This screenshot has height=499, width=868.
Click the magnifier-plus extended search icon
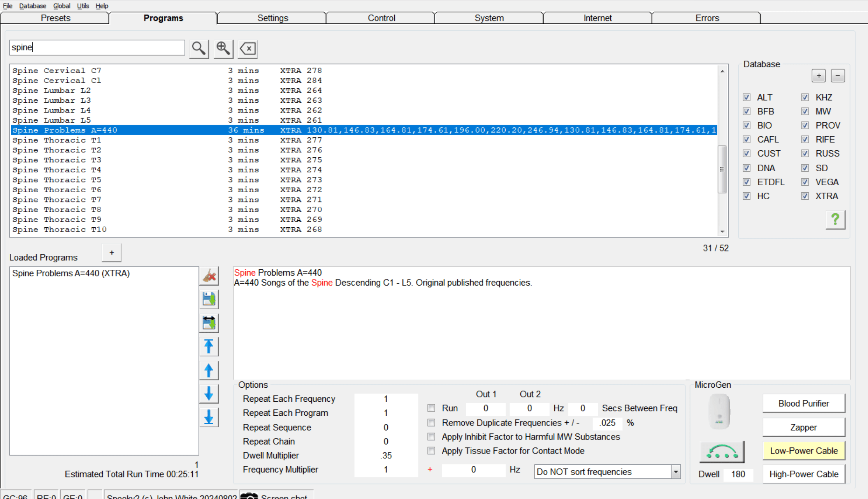point(223,49)
